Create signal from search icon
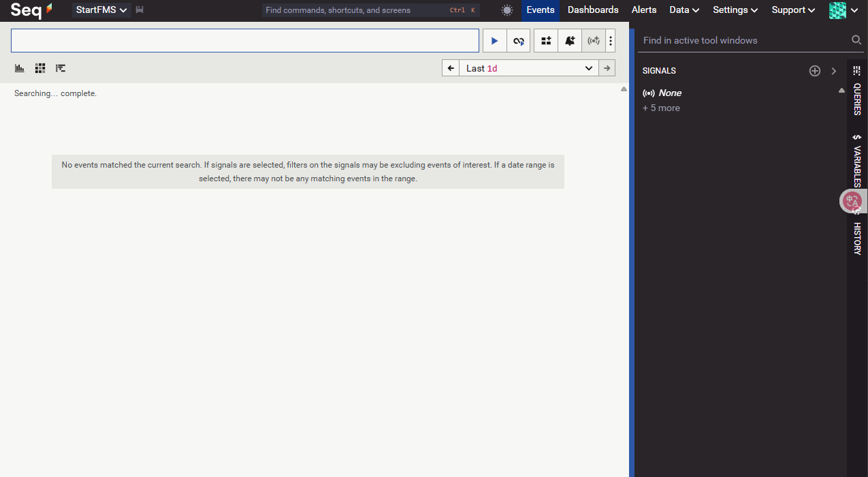 (x=594, y=41)
